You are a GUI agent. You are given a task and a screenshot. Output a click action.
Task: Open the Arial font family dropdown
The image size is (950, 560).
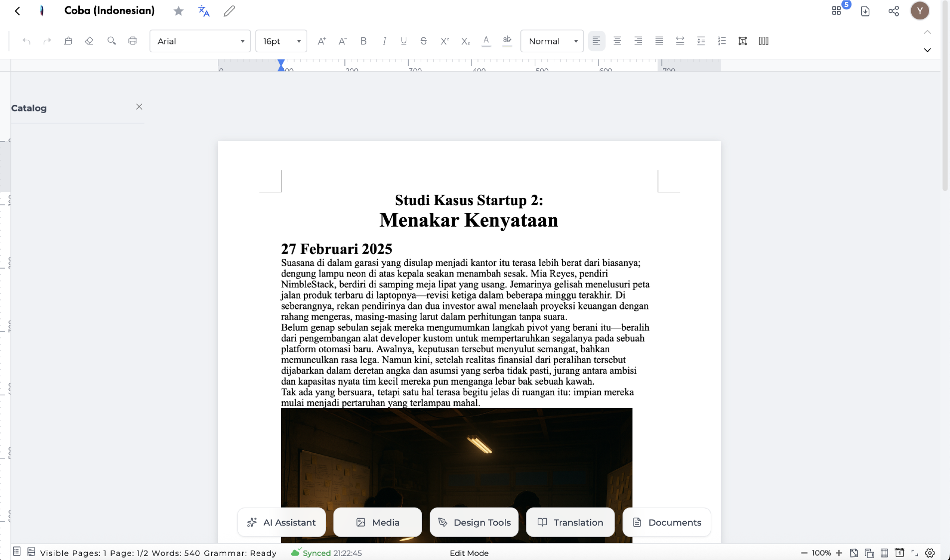click(200, 41)
